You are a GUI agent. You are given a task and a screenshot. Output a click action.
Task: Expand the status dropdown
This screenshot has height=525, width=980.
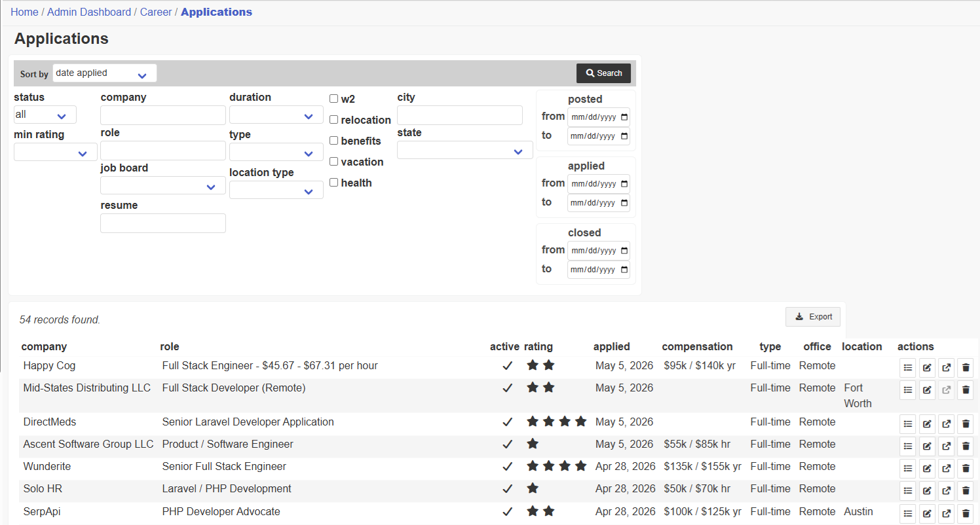pos(45,115)
